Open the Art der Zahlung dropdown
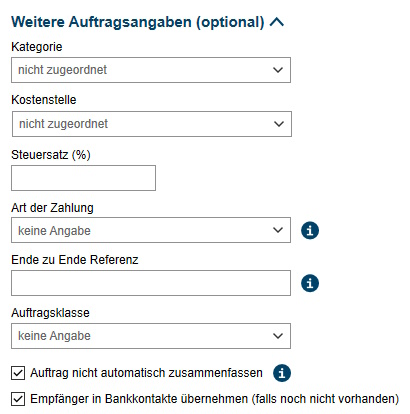 tap(151, 230)
